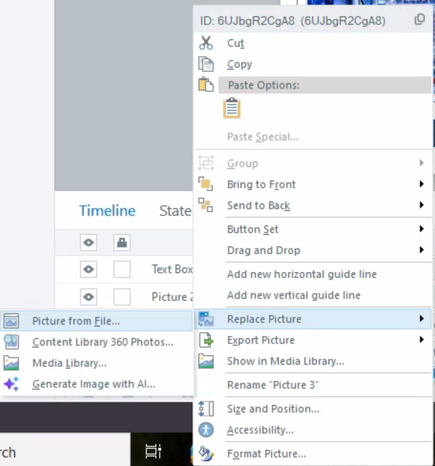Image resolution: width=435 pixels, height=466 pixels.
Task: Click the Copy icon in context menu
Action: click(x=206, y=64)
